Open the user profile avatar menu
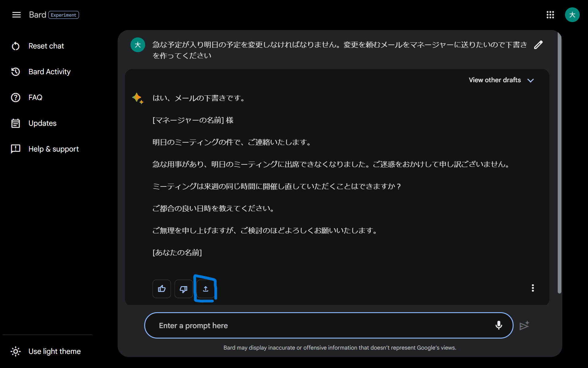 coord(572,15)
